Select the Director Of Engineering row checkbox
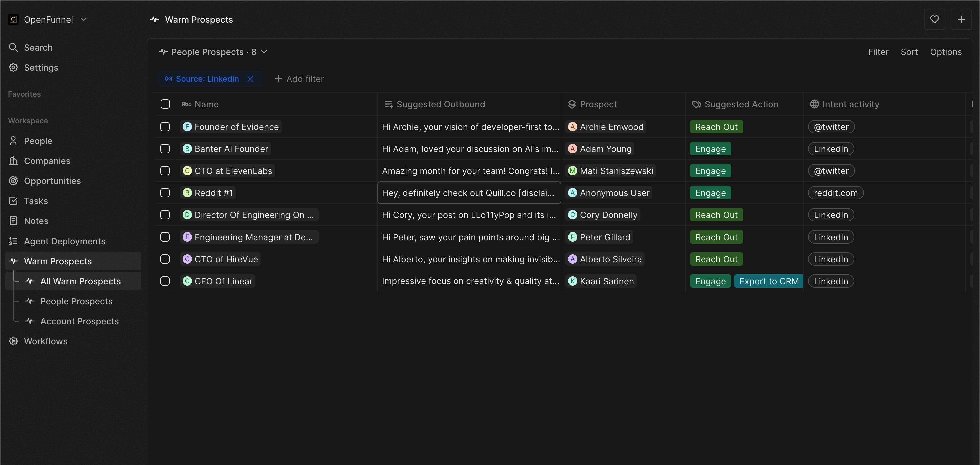Viewport: 980px width, 465px height. [165, 215]
